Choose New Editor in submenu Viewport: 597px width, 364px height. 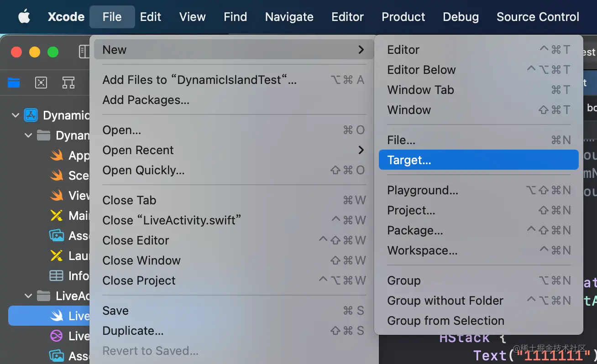479,50
